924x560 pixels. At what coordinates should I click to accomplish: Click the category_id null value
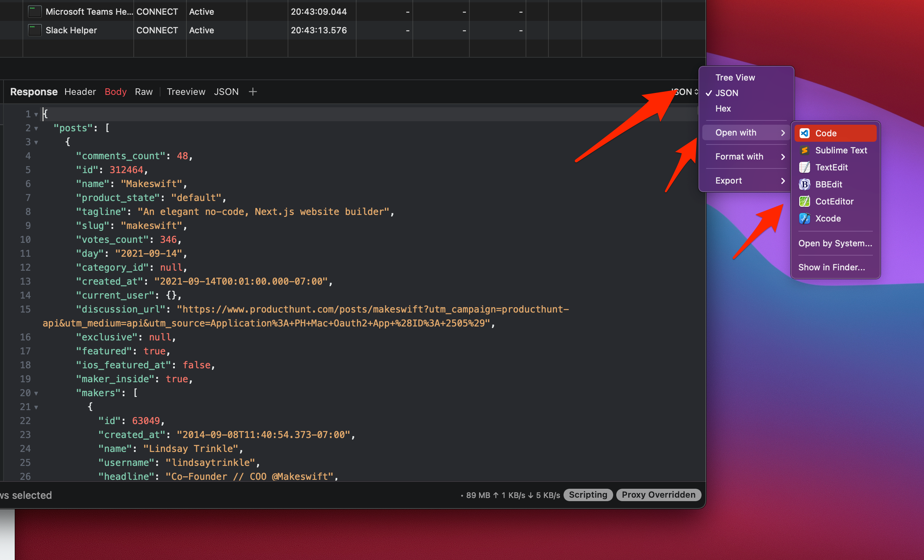[x=171, y=268]
